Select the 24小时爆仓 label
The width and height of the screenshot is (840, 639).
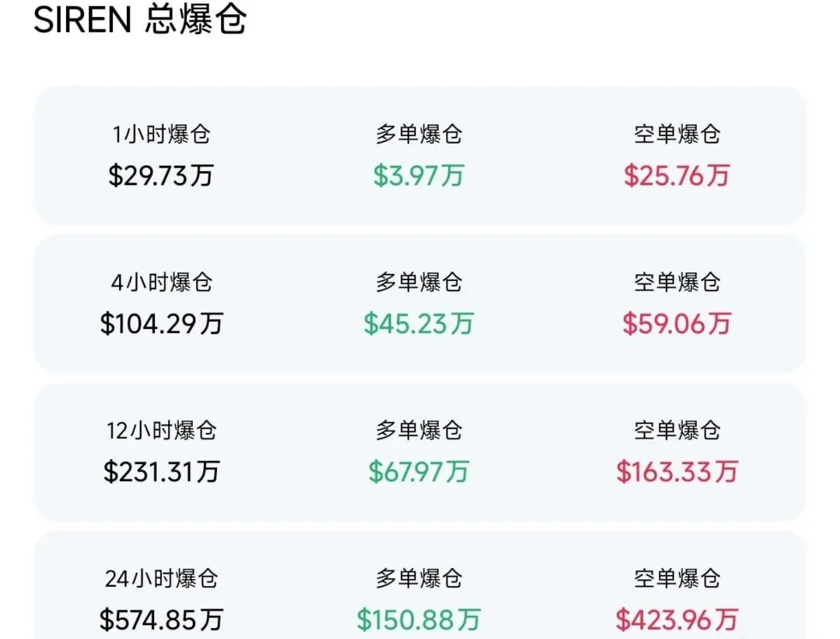point(161,578)
